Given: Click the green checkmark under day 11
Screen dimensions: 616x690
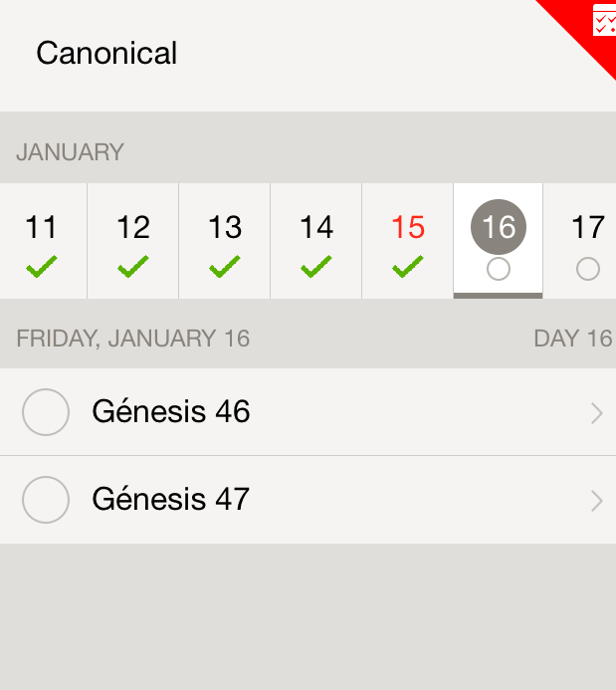Looking at the screenshot, I should click(42, 267).
